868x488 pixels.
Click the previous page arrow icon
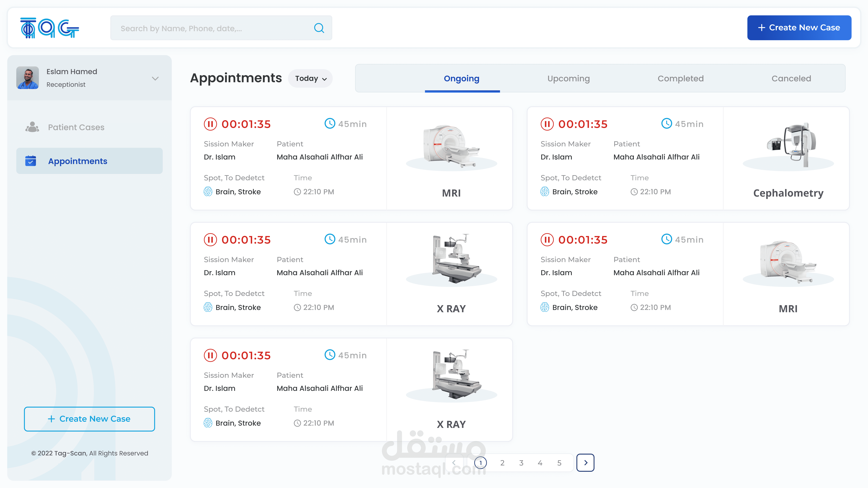(x=454, y=463)
